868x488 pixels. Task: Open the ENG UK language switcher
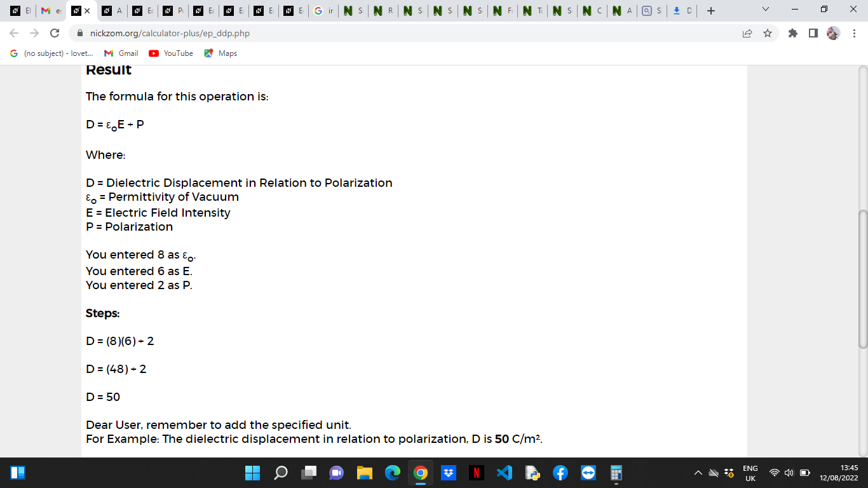point(750,473)
